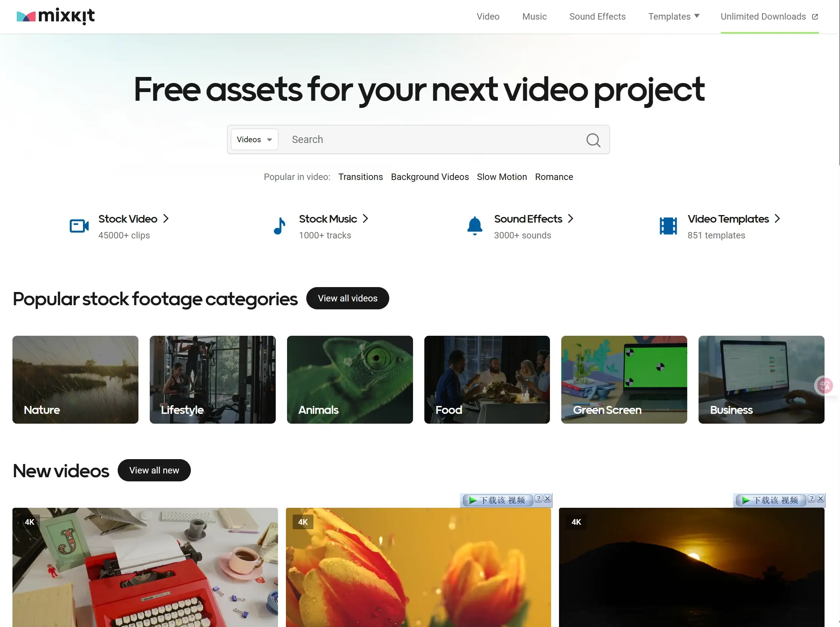Click the Video Templates heading link
The image size is (840, 627).
(x=728, y=219)
